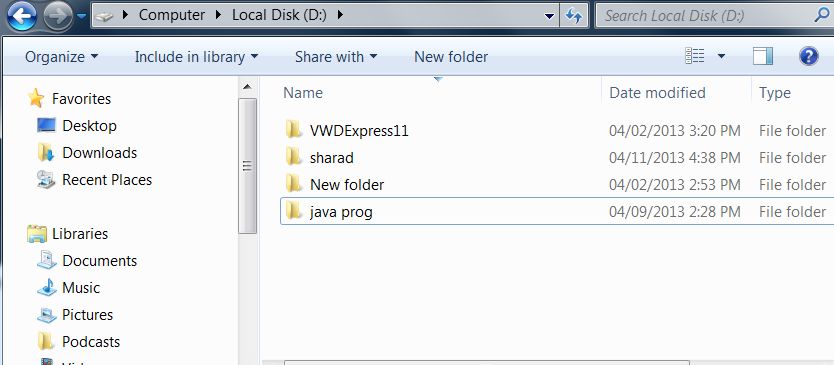834x365 pixels.
Task: Sort files by Date modified column
Action: (x=657, y=93)
